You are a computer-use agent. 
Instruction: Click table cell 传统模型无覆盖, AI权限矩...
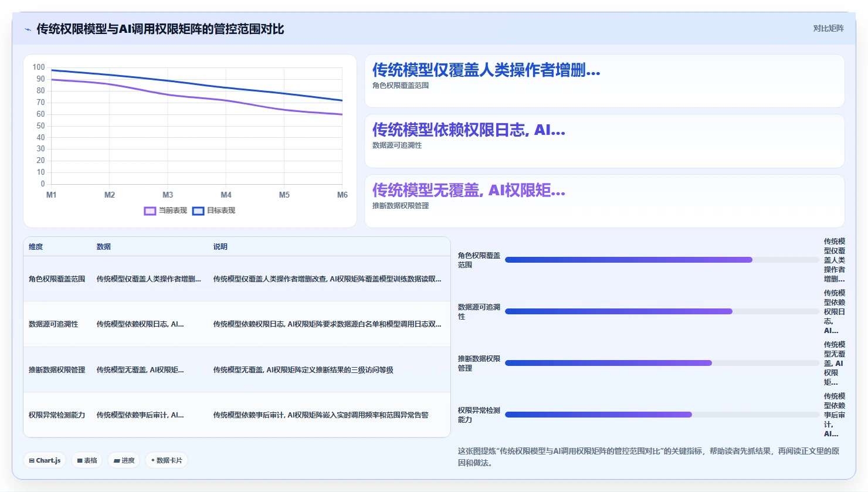tap(140, 370)
